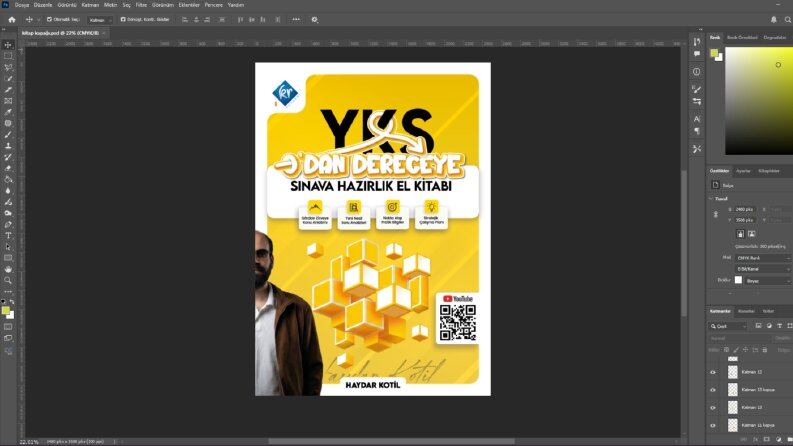
Task: Select the Eyedropper tool
Action: click(x=8, y=112)
